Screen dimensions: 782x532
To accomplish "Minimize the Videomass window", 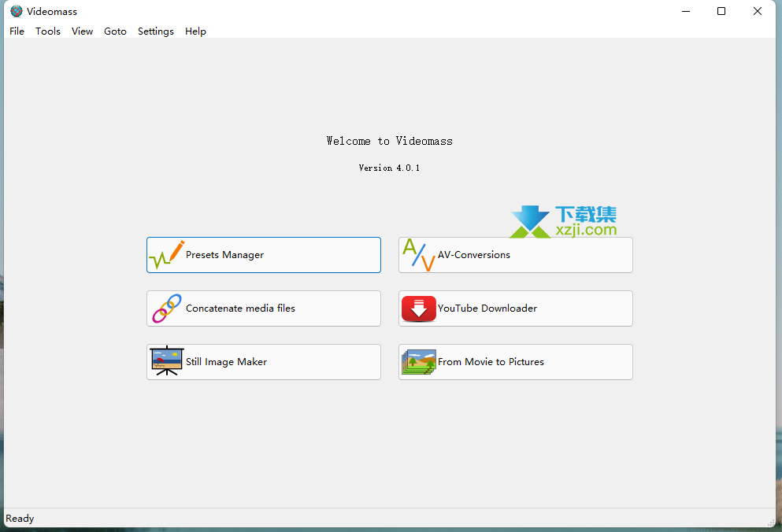I will click(x=686, y=11).
